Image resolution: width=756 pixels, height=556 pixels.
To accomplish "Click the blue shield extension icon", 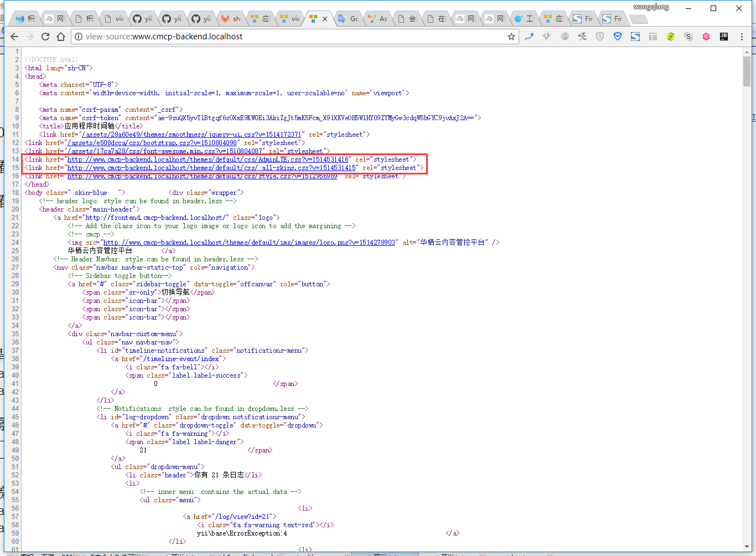I will [618, 37].
